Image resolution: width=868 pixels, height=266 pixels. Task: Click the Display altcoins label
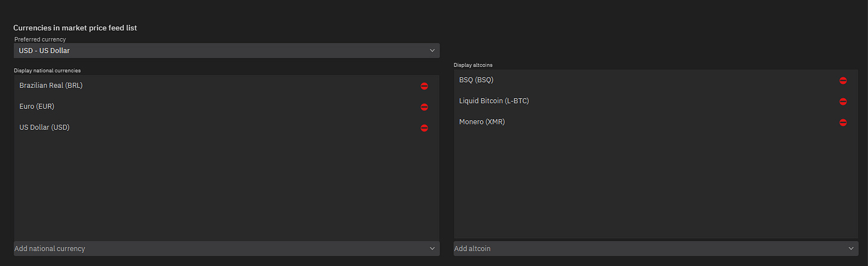pyautogui.click(x=473, y=65)
